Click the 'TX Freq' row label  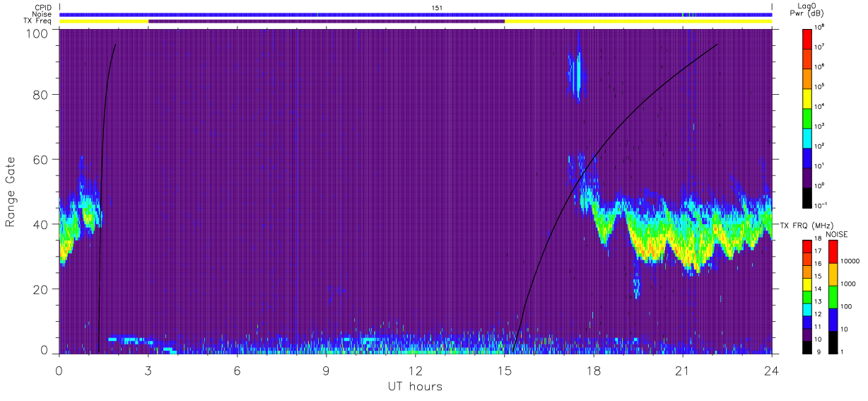[37, 21]
